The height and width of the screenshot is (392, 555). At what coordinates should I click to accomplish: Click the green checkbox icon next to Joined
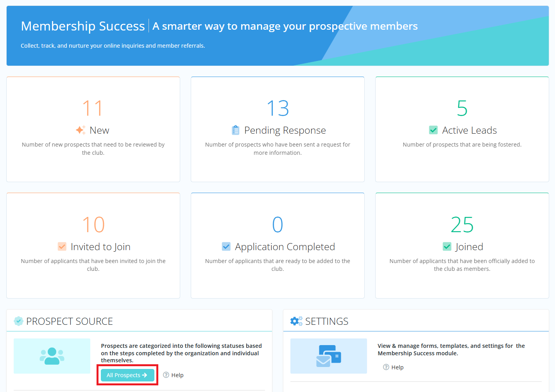pos(447,246)
